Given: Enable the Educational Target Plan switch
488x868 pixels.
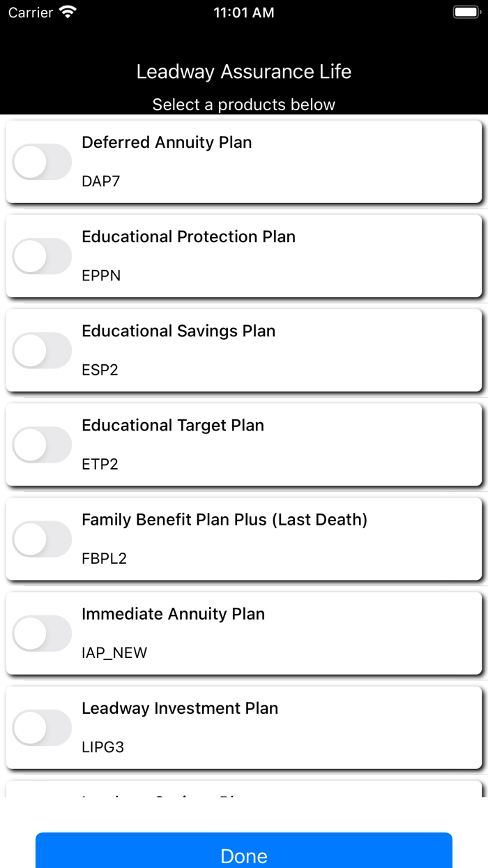Looking at the screenshot, I should [42, 444].
